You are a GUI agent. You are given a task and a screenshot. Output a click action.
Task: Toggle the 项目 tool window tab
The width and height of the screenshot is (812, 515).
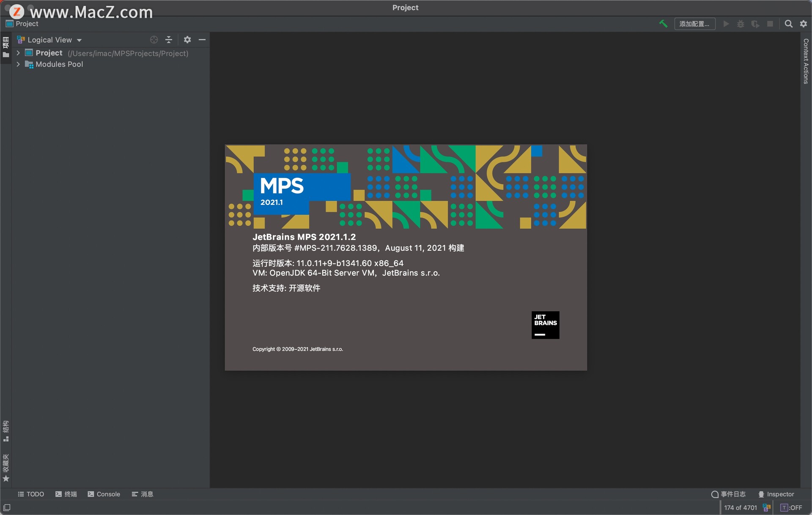click(6, 48)
